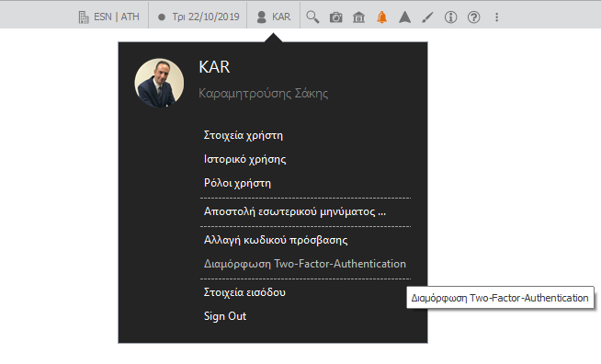Click the name Καραμητρούσης Σάκης
601x364 pixels.
point(264,93)
